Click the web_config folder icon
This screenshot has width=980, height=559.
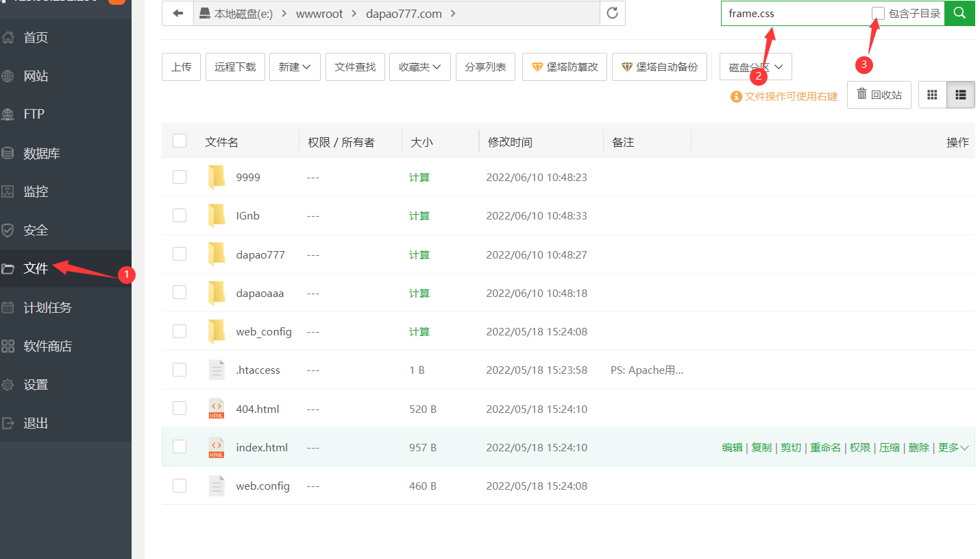pyautogui.click(x=217, y=331)
